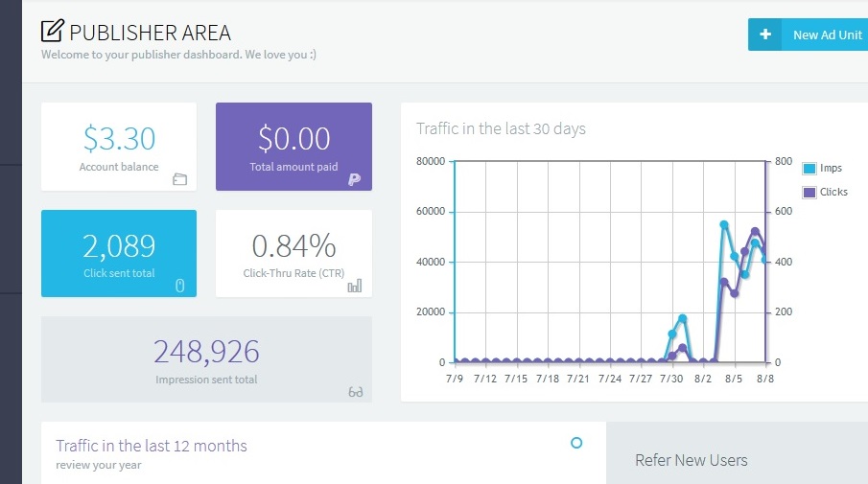
Task: Click the Traffic in the last 30 days title
Action: tap(501, 128)
